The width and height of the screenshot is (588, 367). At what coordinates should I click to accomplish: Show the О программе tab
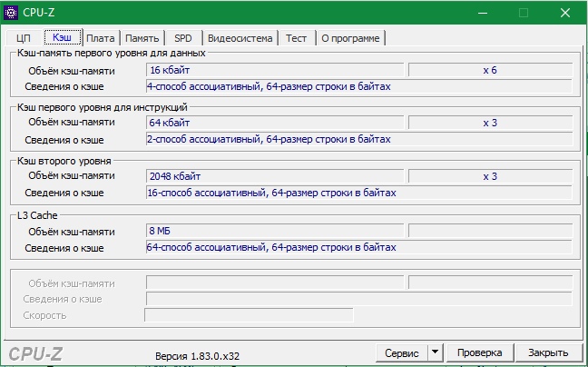pos(351,37)
